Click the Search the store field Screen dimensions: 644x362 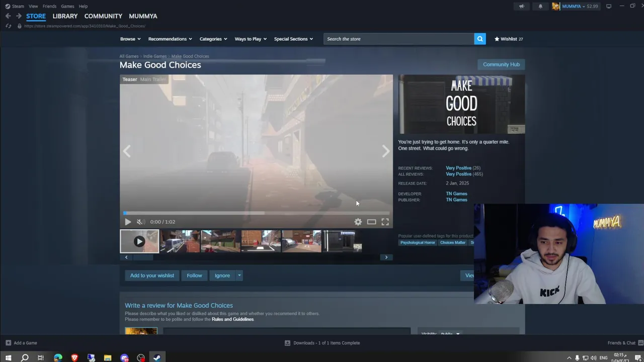point(398,39)
